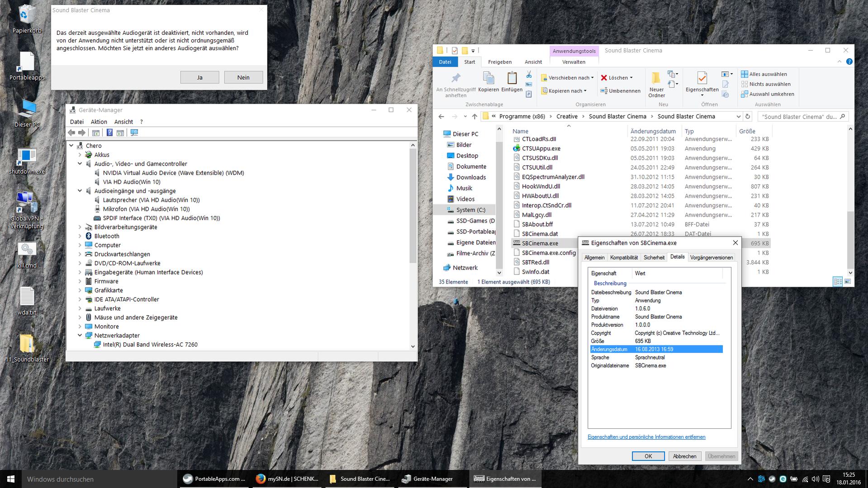Open the Verschieben nach dropdown

pos(568,77)
